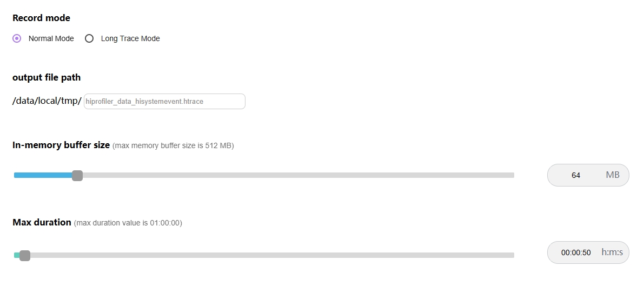
Task: Click the In-memory buffer size heading
Action: [x=61, y=145]
